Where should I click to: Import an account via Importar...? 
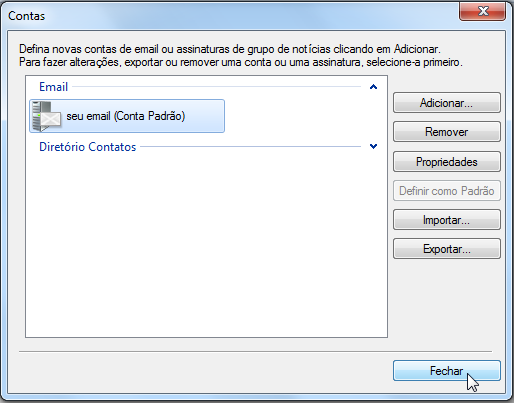[447, 220]
